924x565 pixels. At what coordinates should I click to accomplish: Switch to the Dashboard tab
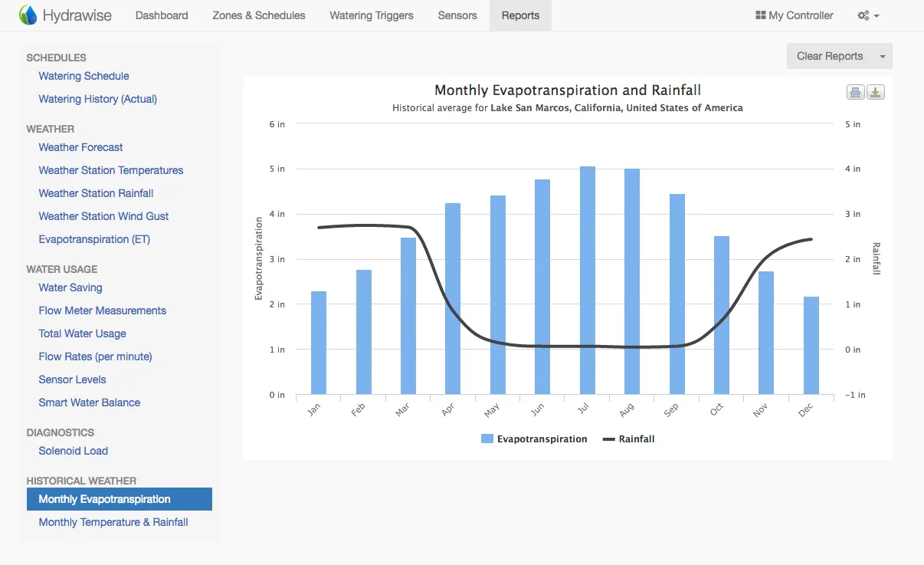pyautogui.click(x=162, y=15)
